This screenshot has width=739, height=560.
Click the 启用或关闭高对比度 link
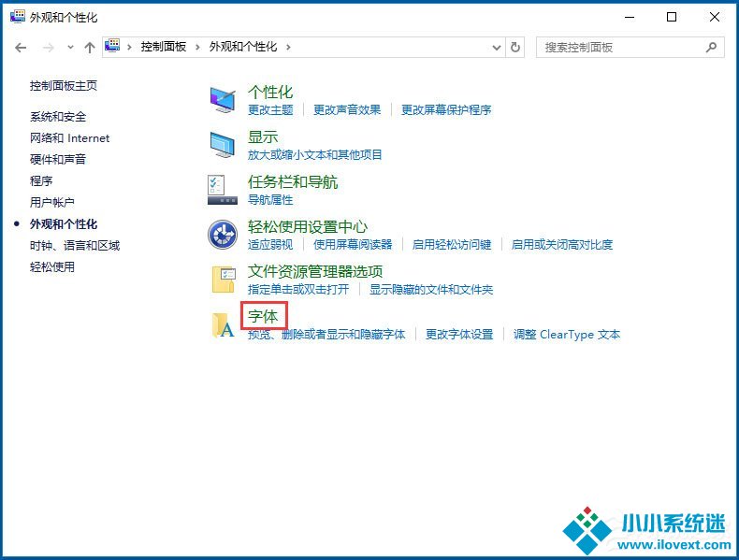tap(562, 245)
